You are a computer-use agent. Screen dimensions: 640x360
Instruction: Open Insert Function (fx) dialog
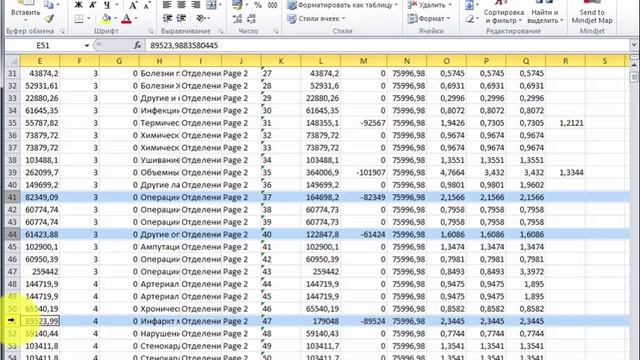[138, 45]
